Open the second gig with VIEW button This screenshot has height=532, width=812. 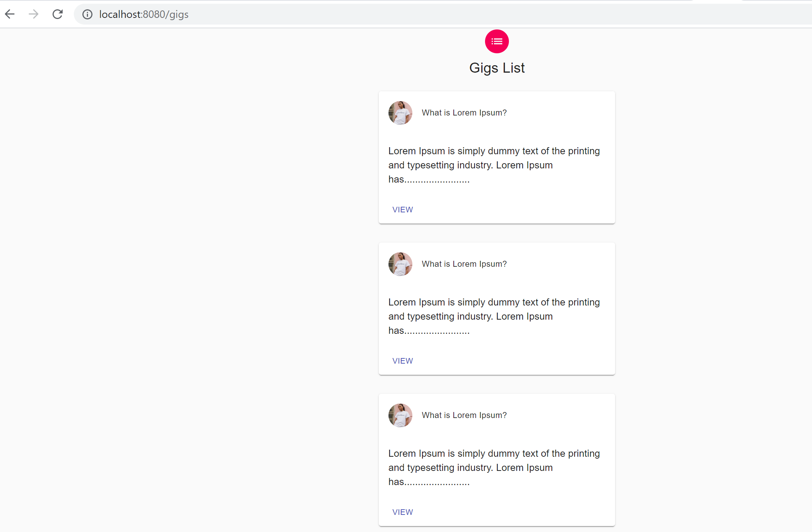[403, 361]
